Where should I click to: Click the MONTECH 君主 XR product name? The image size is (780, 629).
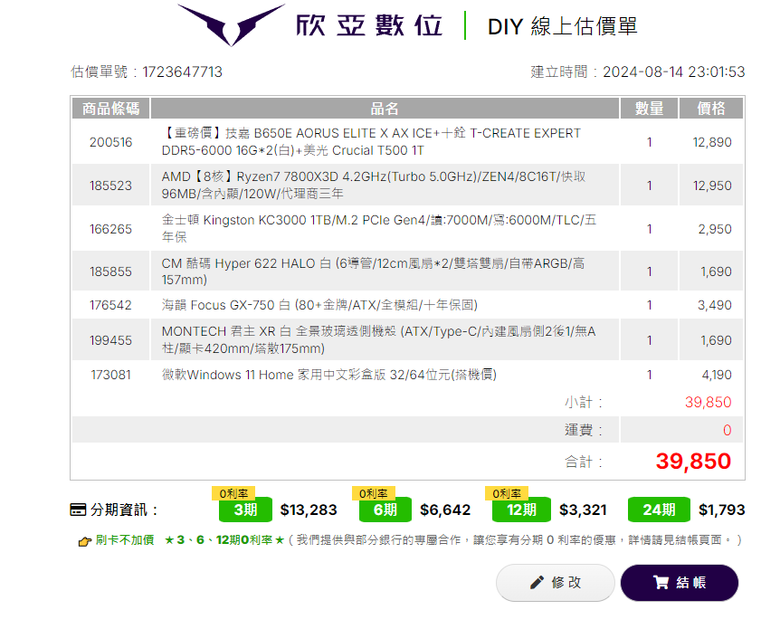[x=378, y=340]
